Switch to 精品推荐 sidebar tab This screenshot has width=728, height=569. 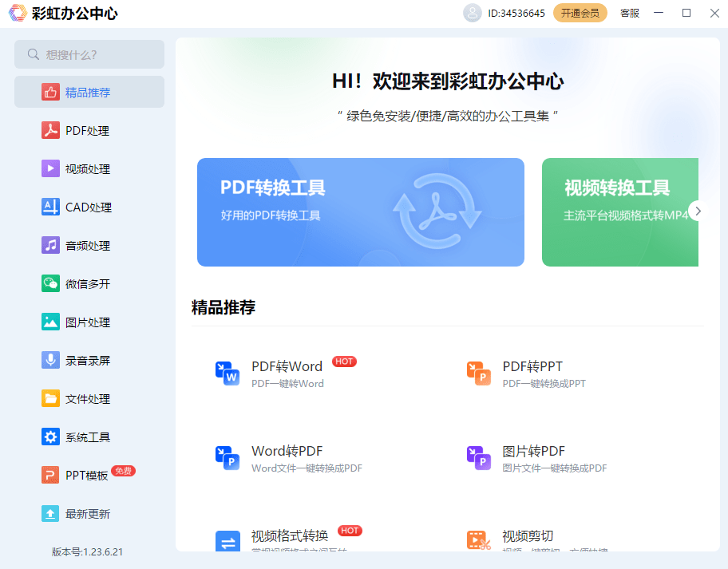[x=88, y=92]
